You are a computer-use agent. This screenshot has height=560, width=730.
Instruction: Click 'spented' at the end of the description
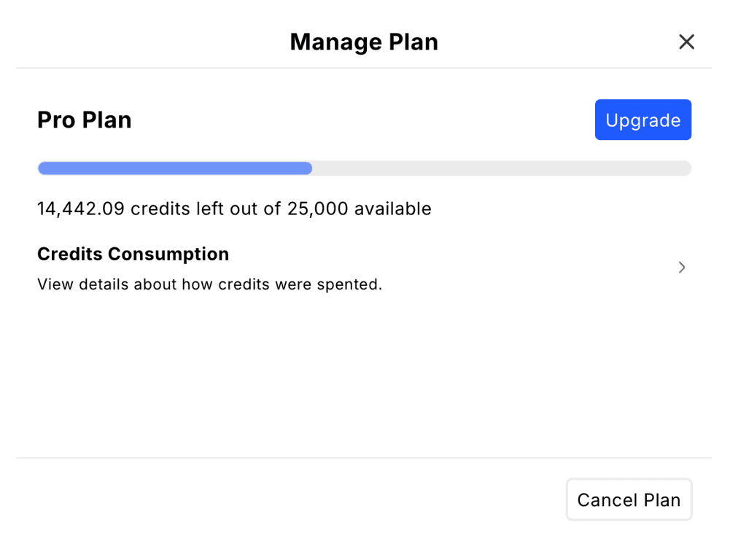pyautogui.click(x=349, y=284)
